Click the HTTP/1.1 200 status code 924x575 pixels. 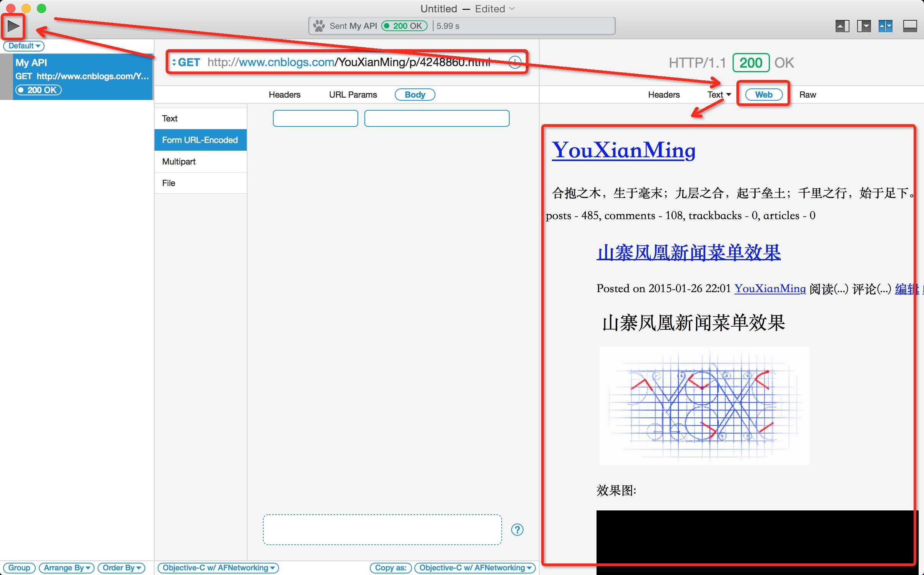[x=751, y=63]
